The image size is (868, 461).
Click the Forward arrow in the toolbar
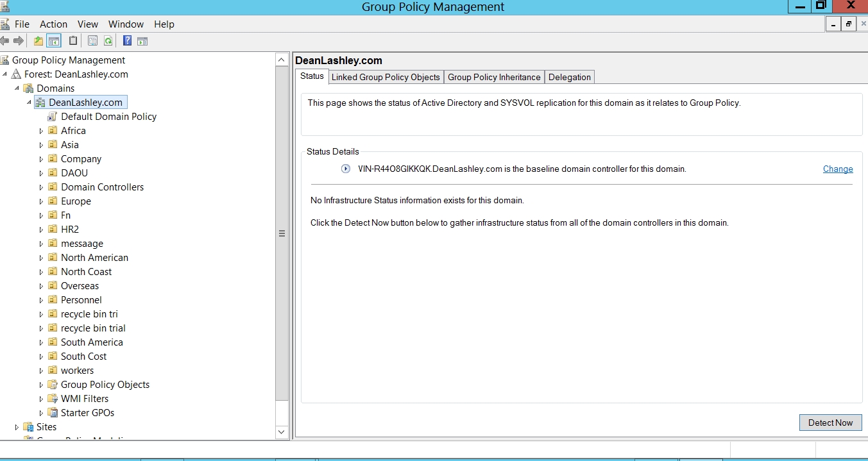[x=19, y=41]
